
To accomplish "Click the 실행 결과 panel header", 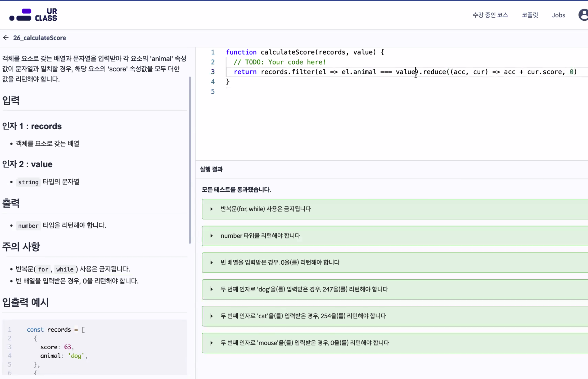I will pos(211,169).
